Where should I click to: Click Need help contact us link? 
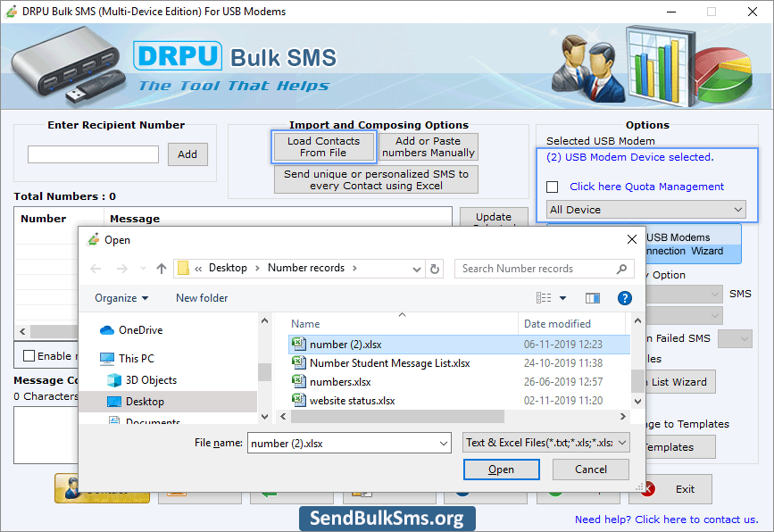point(666,520)
